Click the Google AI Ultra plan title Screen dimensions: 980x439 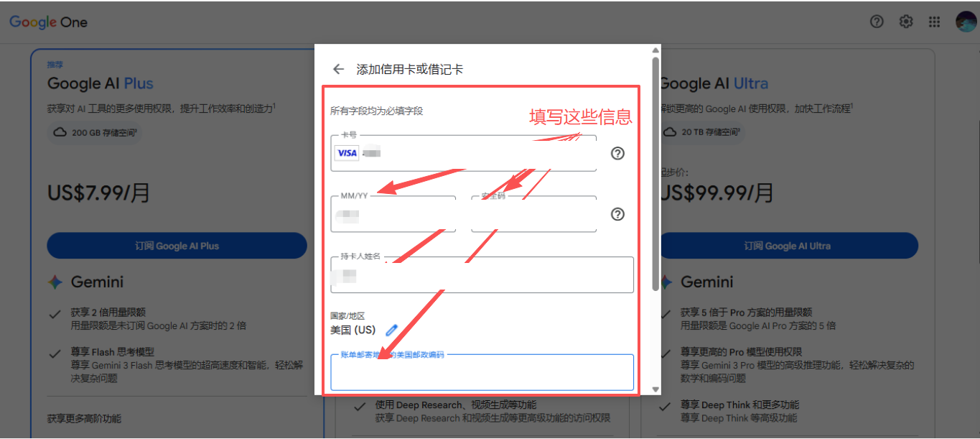[714, 83]
